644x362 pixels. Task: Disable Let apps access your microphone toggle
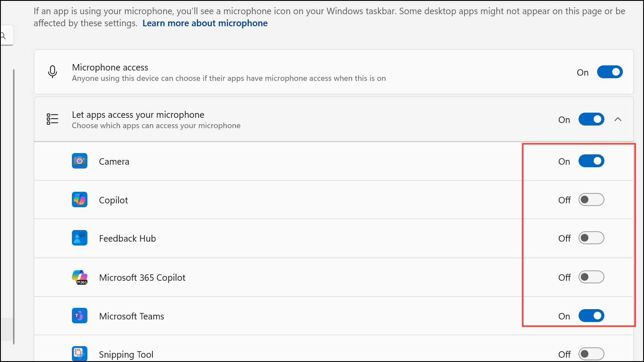[x=591, y=120]
